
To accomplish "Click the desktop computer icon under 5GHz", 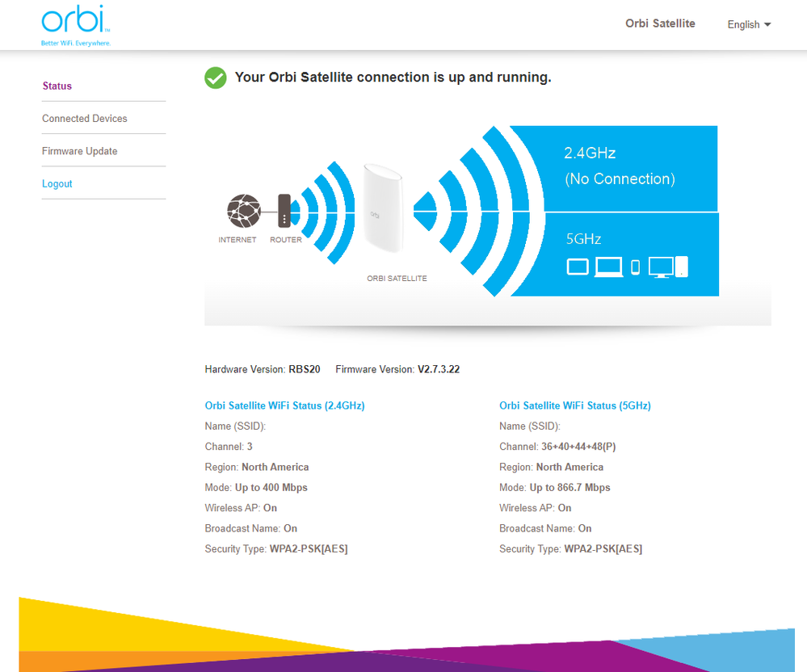I will click(668, 267).
